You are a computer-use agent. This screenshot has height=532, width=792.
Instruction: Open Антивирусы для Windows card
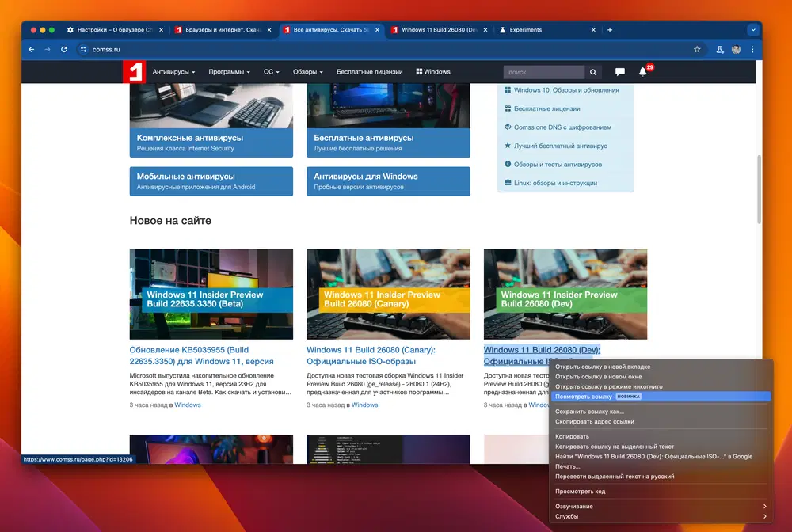point(388,181)
